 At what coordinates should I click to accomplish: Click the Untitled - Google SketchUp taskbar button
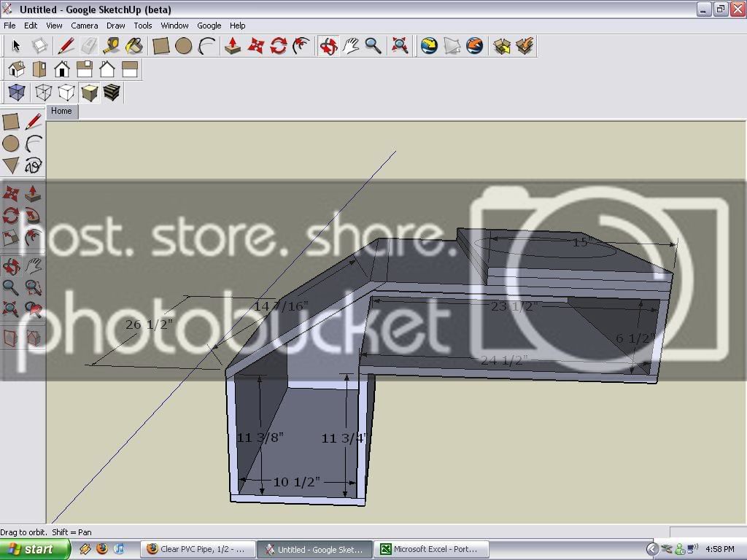pyautogui.click(x=315, y=550)
